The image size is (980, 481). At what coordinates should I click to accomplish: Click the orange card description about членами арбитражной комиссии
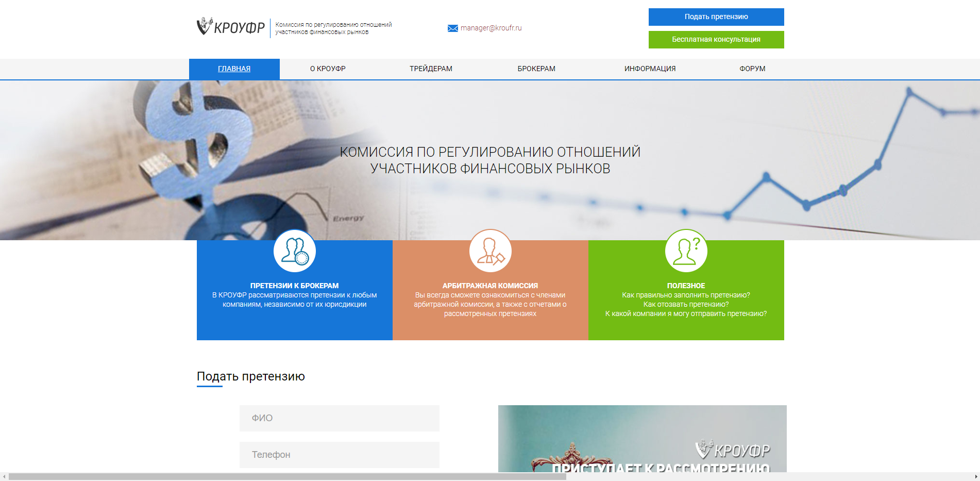491,305
